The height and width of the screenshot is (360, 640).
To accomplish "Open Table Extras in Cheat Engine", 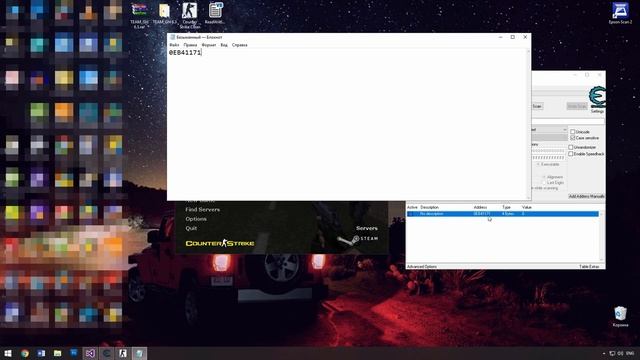I will [x=589, y=267].
